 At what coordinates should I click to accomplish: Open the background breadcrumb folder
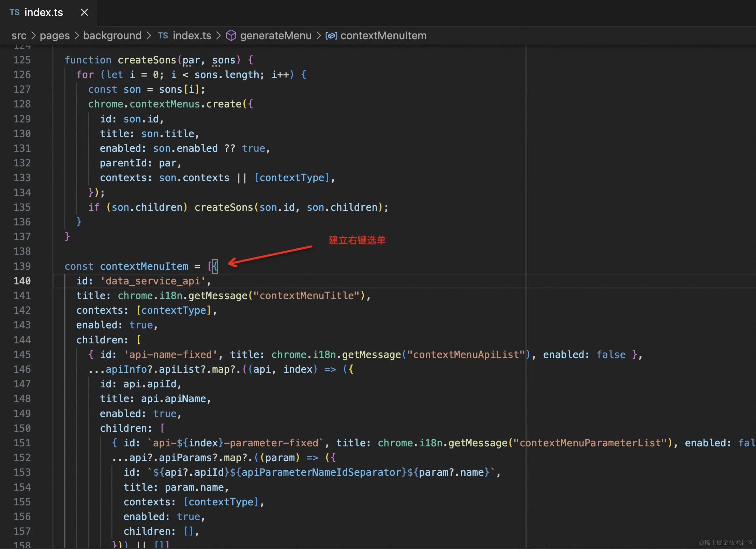click(112, 36)
